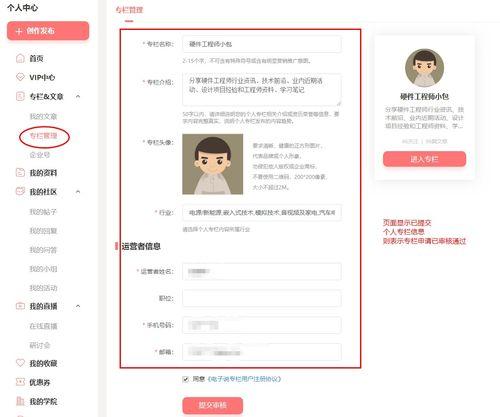Click the 我的社区 community icon
This screenshot has height=417, width=500.
[20, 192]
